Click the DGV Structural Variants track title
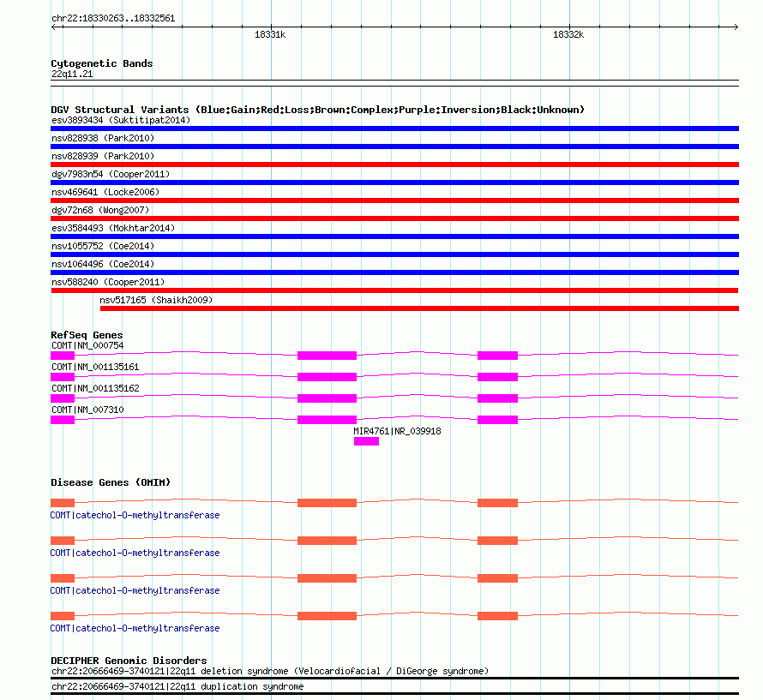The width and height of the screenshot is (763, 700). pos(318,110)
